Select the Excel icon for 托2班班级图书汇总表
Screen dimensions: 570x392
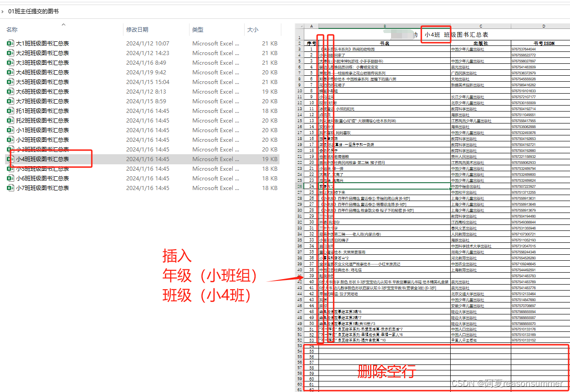[11, 121]
